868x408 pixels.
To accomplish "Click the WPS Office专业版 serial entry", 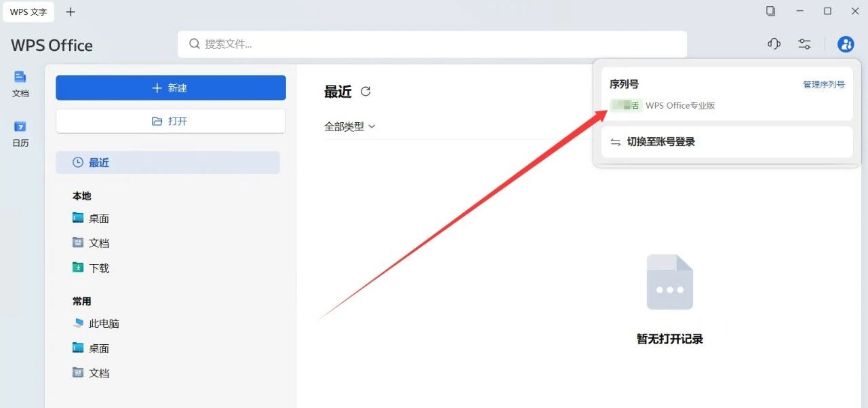I will pos(663,105).
